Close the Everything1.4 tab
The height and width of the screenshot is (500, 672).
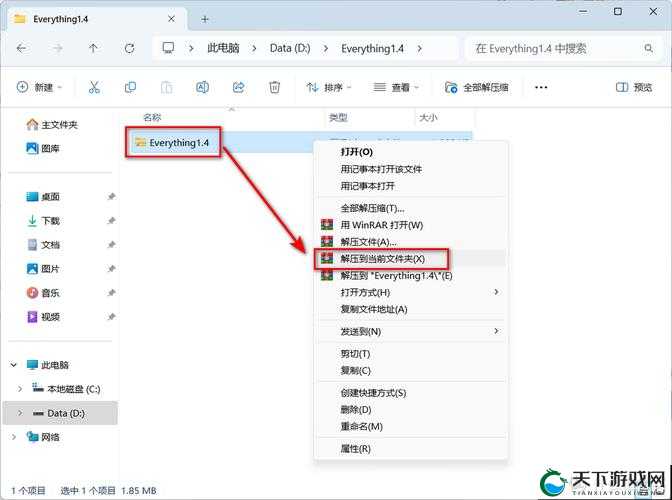click(171, 19)
